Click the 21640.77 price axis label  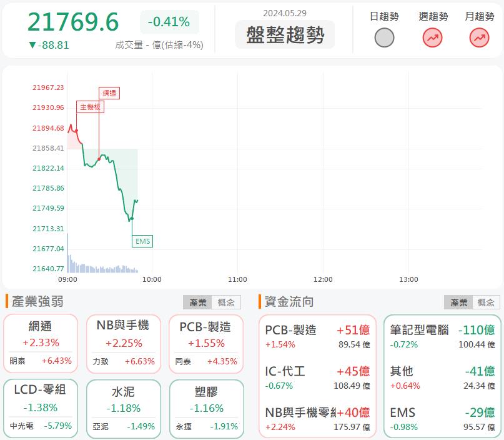(48, 269)
